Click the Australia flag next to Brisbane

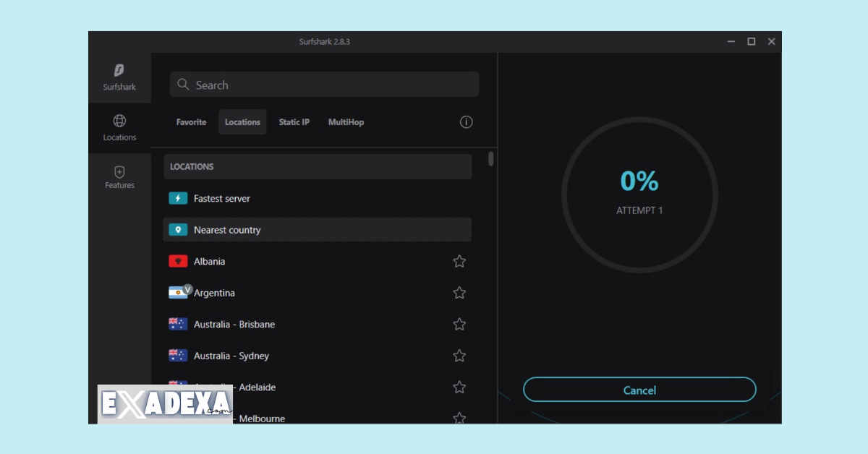pyautogui.click(x=178, y=324)
